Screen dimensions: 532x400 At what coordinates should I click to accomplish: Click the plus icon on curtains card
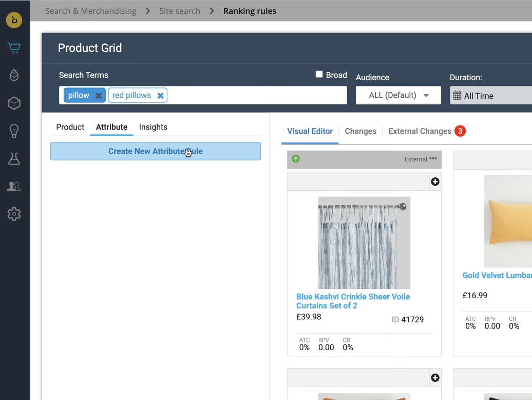(435, 181)
